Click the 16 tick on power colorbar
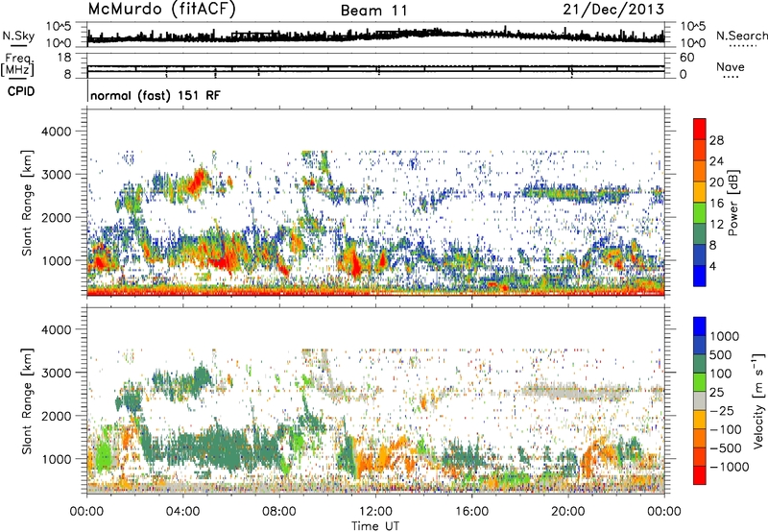 tap(716, 204)
